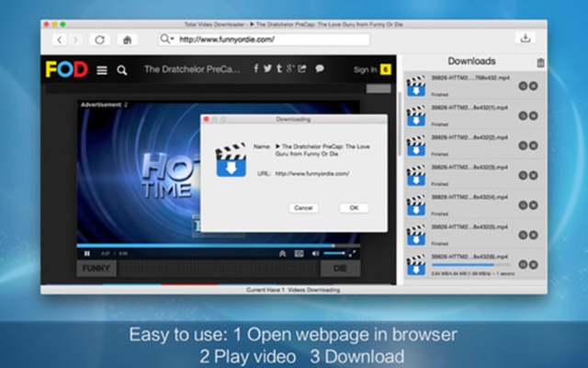Reveal the 8x432(1).mp4 download

pos(523,116)
